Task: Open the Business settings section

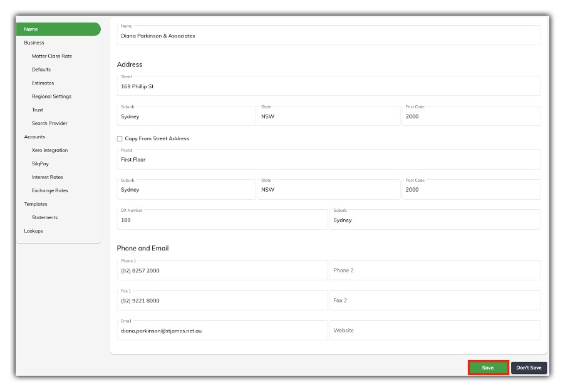Action: point(33,43)
